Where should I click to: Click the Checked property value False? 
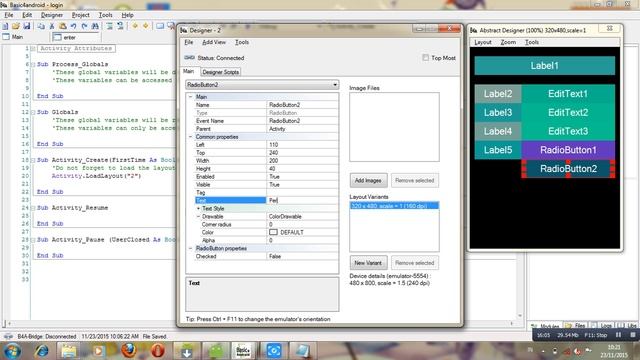(302, 256)
